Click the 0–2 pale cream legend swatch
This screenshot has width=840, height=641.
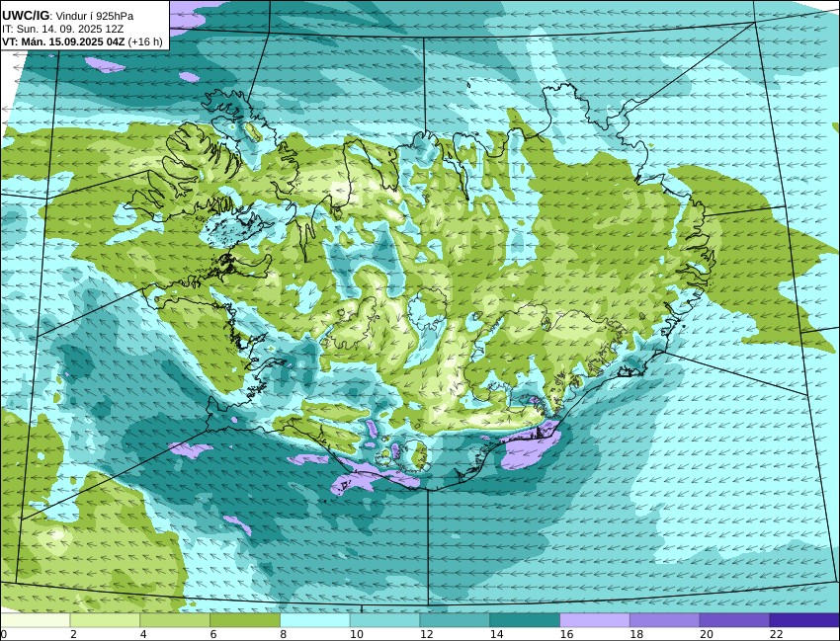35,620
